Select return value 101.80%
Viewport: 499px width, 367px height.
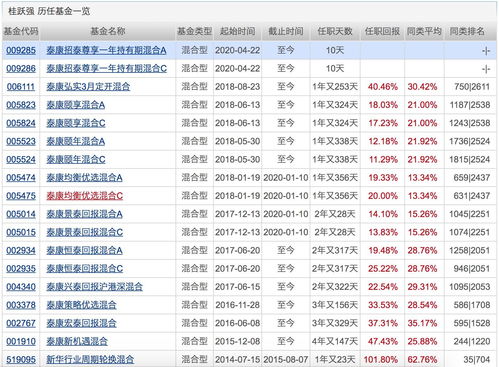[381, 360]
